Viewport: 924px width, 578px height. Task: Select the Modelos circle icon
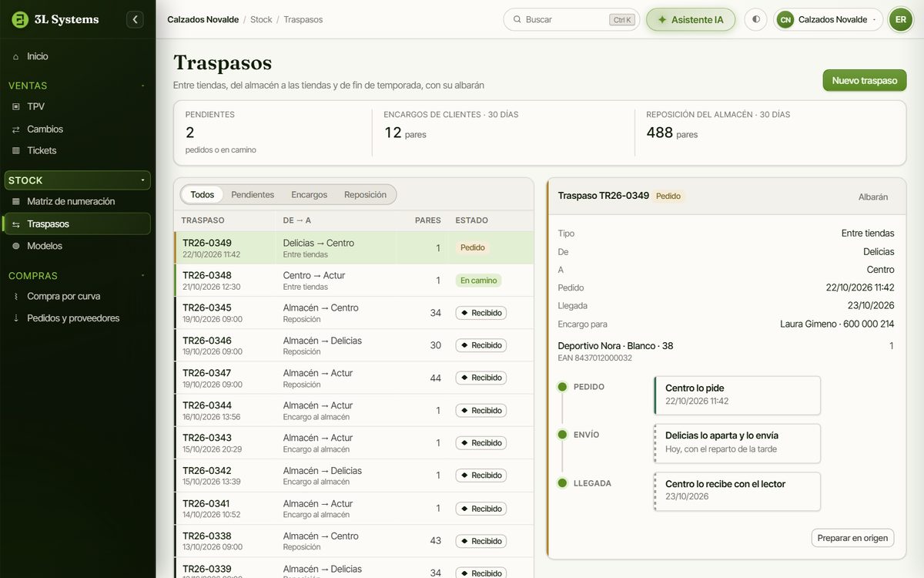(x=15, y=247)
